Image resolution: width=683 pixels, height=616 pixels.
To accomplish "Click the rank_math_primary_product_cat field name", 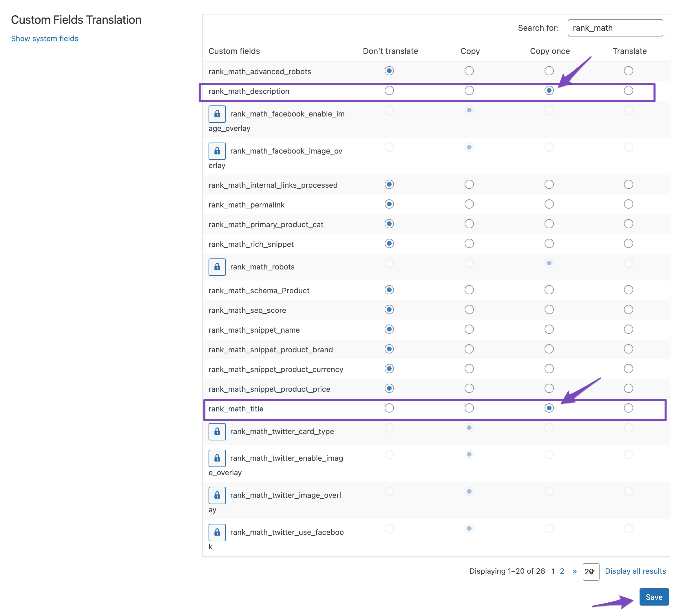I will pyautogui.click(x=266, y=225).
